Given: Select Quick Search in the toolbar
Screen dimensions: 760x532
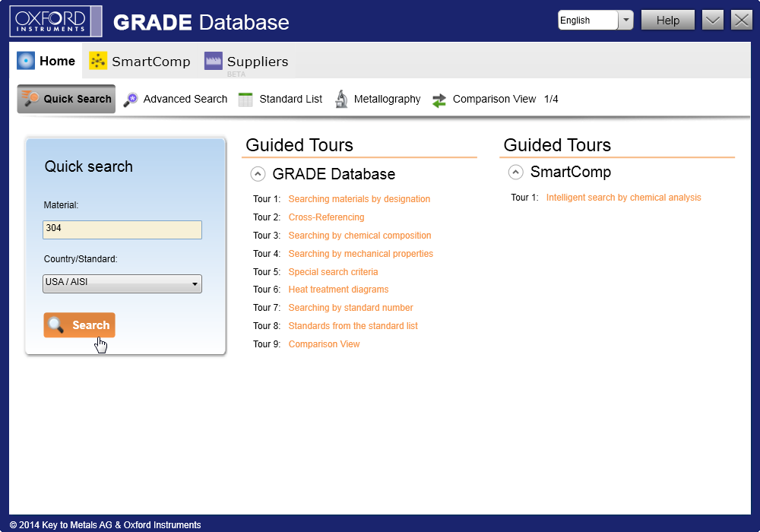Looking at the screenshot, I should click(66, 99).
